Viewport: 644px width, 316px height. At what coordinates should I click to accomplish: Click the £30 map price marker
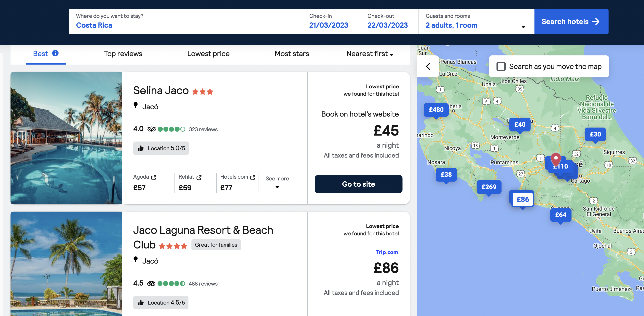pyautogui.click(x=595, y=134)
